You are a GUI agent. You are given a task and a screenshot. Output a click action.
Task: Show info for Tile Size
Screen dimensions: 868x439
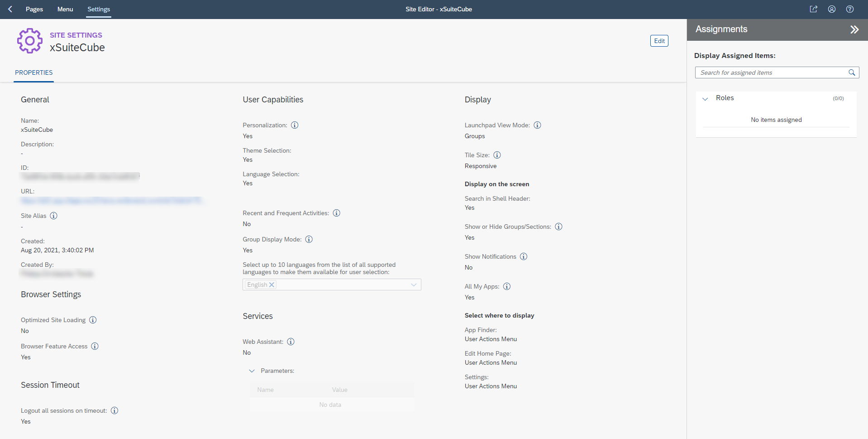pyautogui.click(x=497, y=155)
